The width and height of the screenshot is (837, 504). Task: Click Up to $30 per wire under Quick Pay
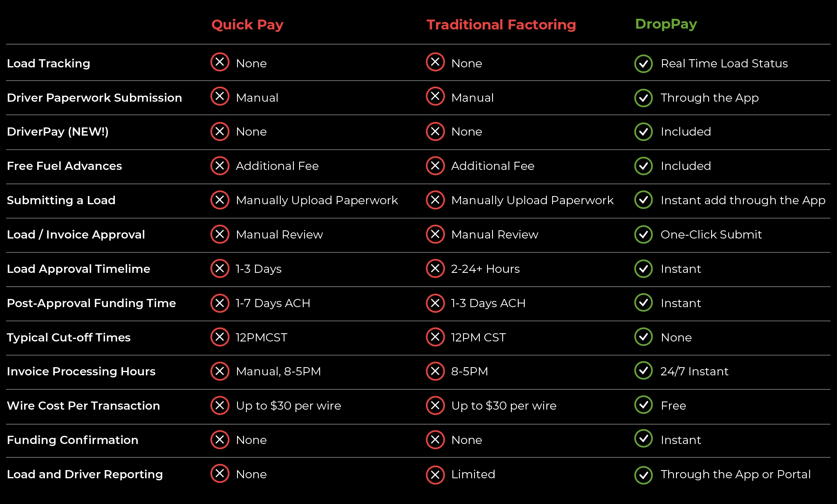tap(288, 406)
